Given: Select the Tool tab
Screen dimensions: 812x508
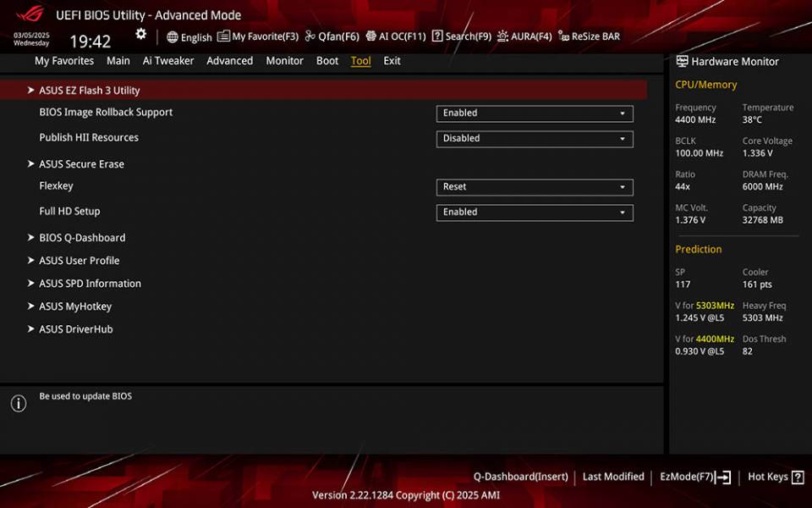Looking at the screenshot, I should [361, 61].
